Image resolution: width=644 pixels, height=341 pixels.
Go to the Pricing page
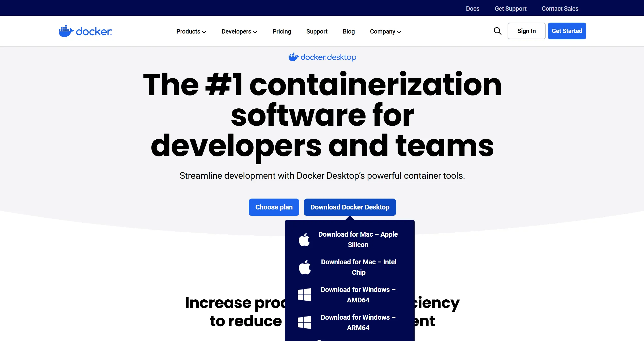tap(282, 31)
